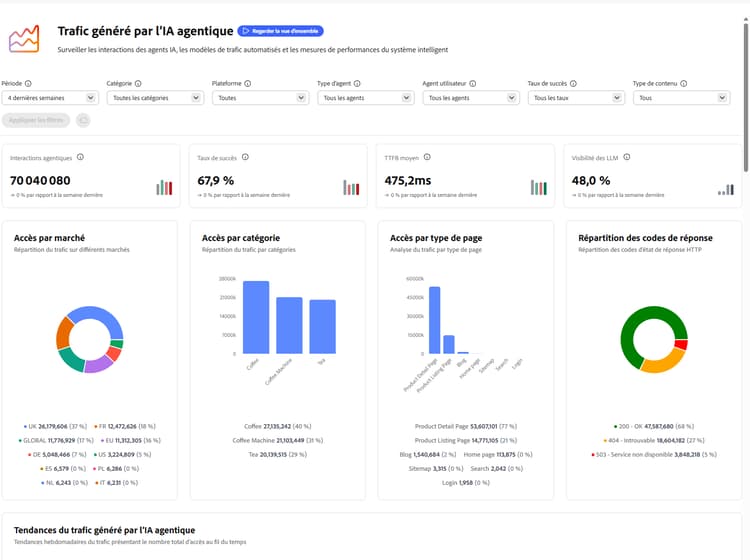Click mini bar chart on Taux de succès card
This screenshot has width=750, height=560.
351,187
